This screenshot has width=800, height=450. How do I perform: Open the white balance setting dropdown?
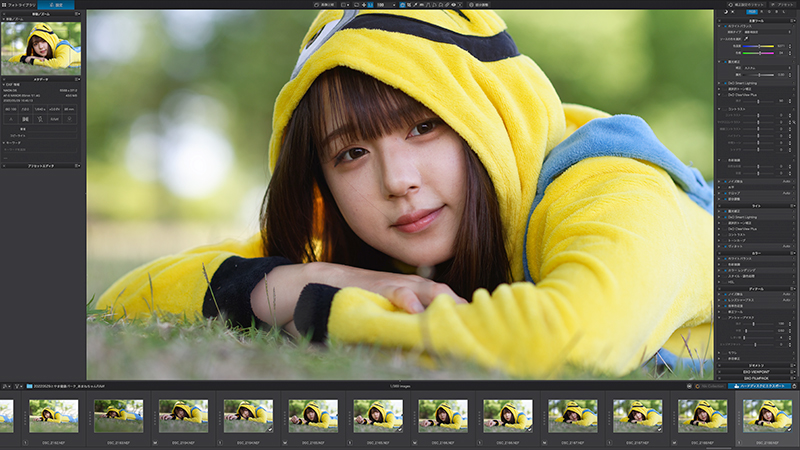767,32
